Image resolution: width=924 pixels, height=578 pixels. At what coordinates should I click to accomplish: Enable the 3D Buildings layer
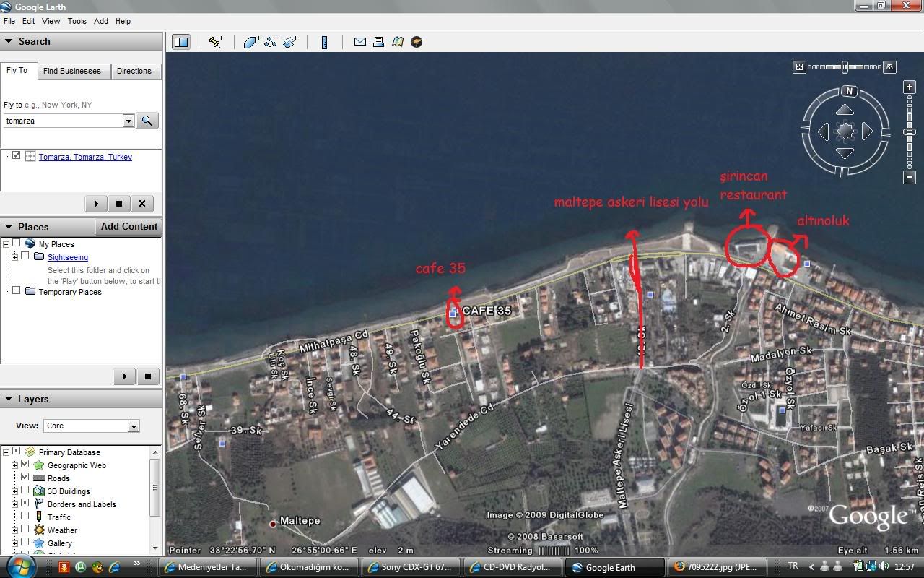tap(25, 491)
